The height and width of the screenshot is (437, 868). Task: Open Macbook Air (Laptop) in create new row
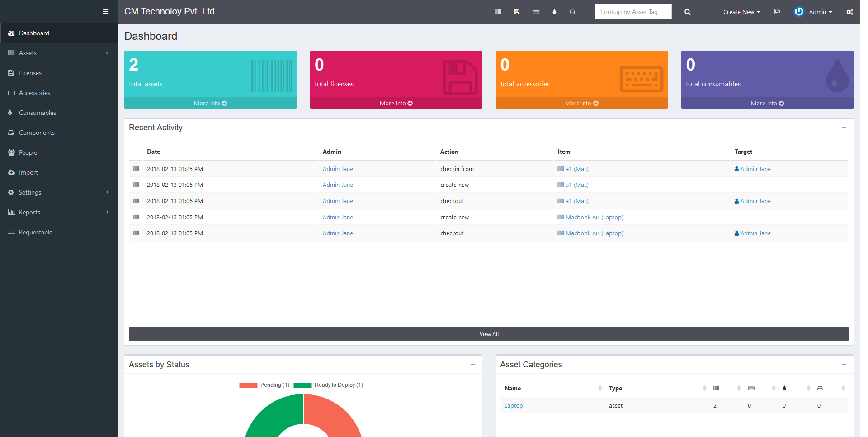tap(594, 217)
